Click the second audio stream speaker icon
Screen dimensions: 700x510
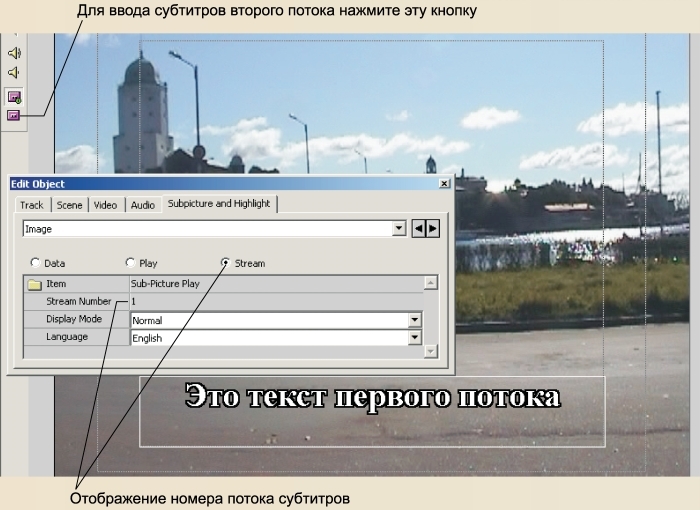tap(13, 72)
